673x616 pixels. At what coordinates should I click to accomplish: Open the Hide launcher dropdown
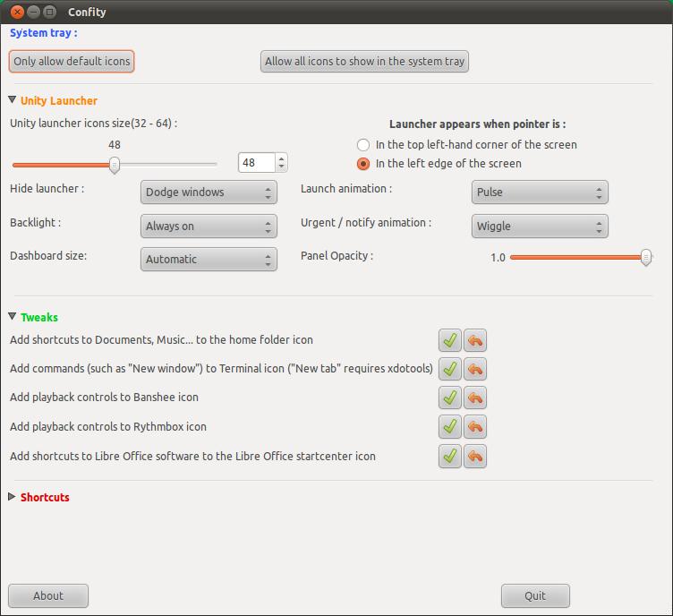click(209, 192)
